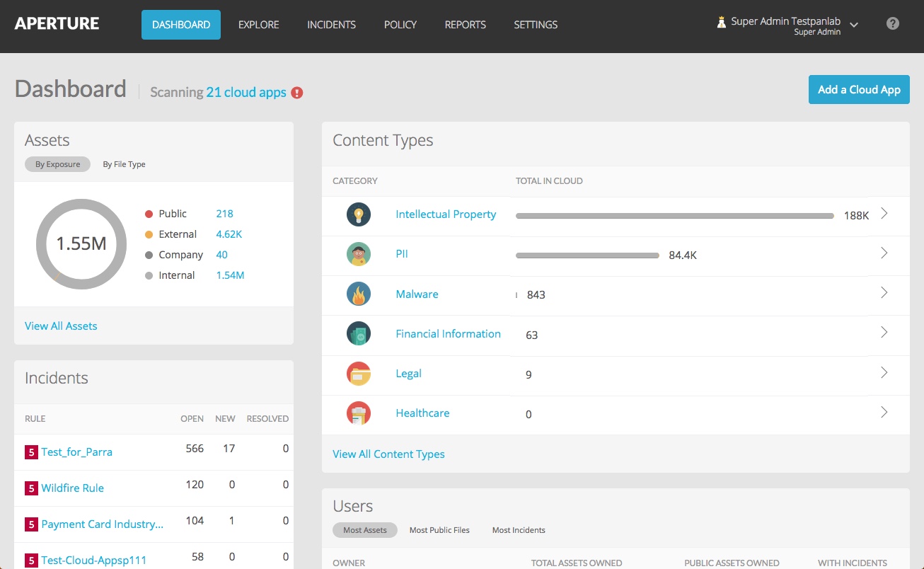Switch Users panel to Most Incidents
The image size is (924, 569).
(518, 529)
